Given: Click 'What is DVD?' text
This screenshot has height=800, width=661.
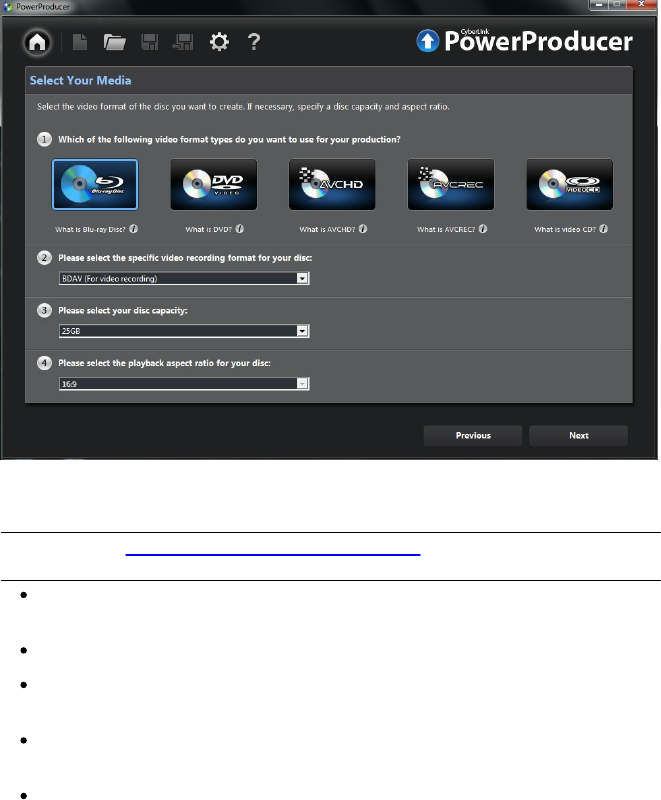Looking at the screenshot, I should 208,230.
